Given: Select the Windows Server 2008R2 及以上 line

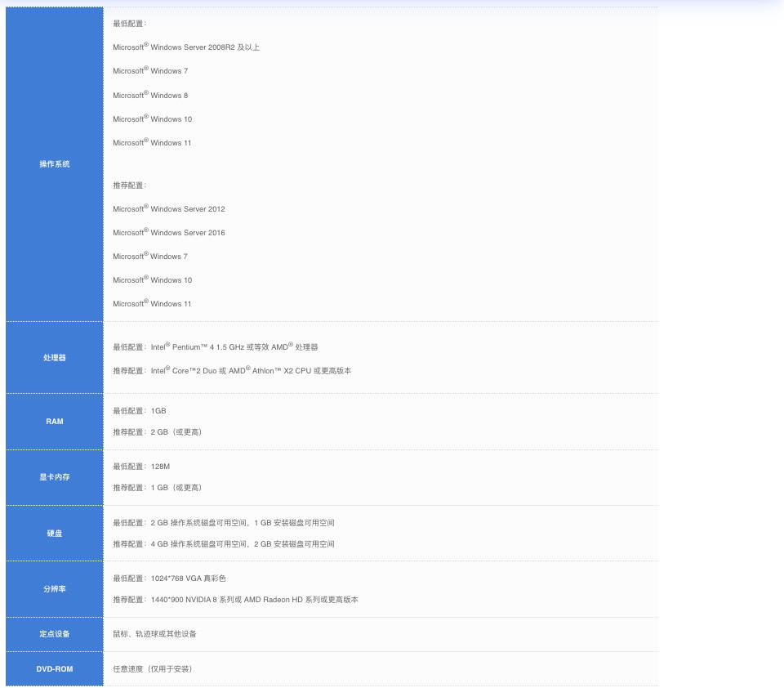Looking at the screenshot, I should pyautogui.click(x=186, y=47).
